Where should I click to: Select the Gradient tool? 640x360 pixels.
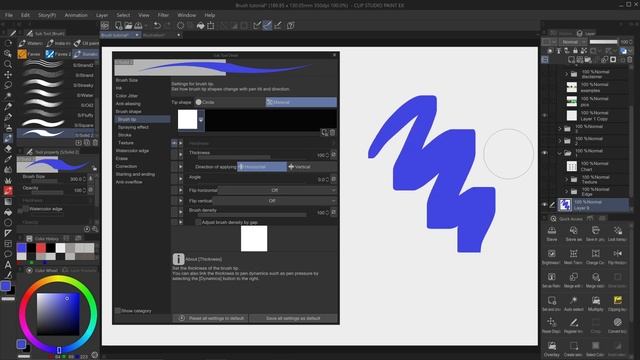7,202
